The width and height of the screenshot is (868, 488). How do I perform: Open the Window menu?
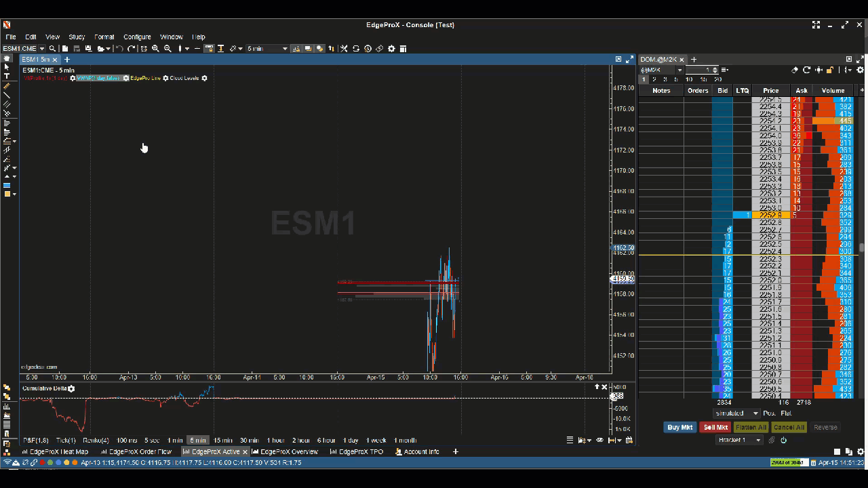[172, 37]
